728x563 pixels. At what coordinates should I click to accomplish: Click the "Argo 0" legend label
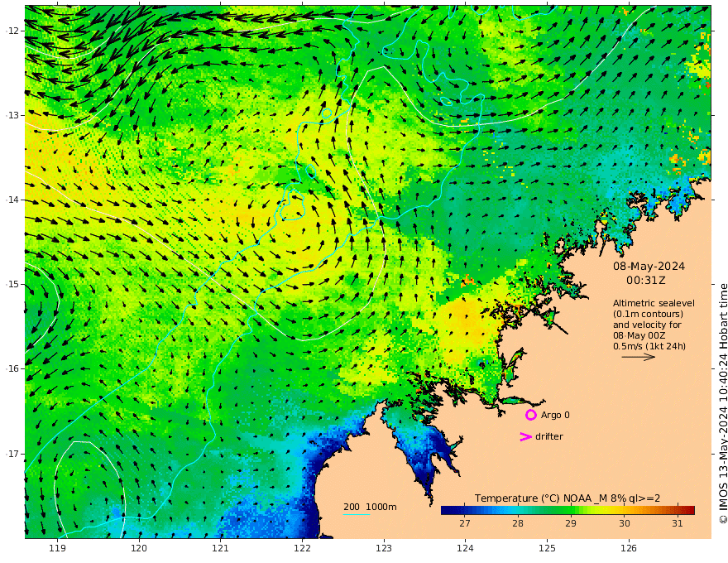pyautogui.click(x=555, y=415)
